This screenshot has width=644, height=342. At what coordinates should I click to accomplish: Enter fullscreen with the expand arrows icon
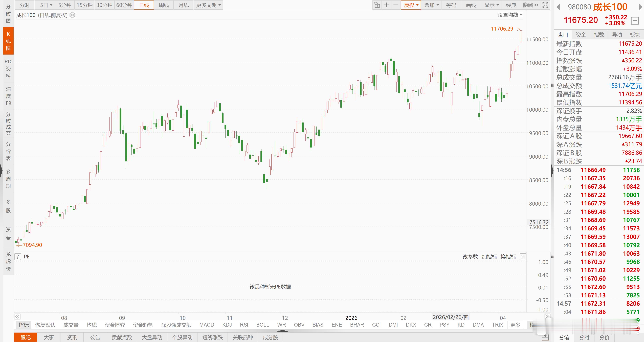click(x=545, y=5)
